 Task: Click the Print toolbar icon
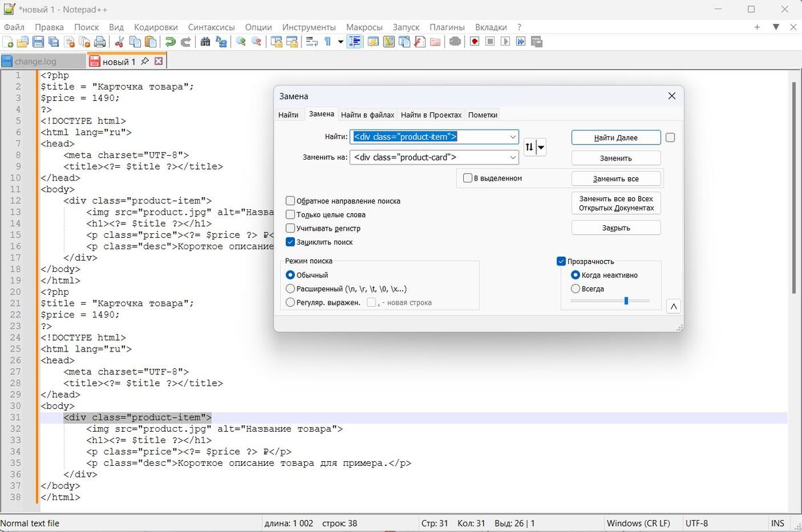coord(100,41)
